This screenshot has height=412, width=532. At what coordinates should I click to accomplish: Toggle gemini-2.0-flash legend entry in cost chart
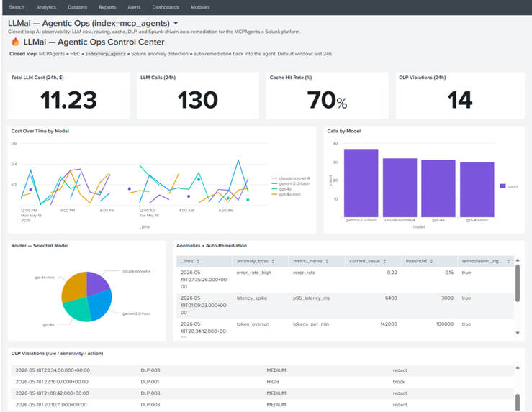tap(291, 183)
